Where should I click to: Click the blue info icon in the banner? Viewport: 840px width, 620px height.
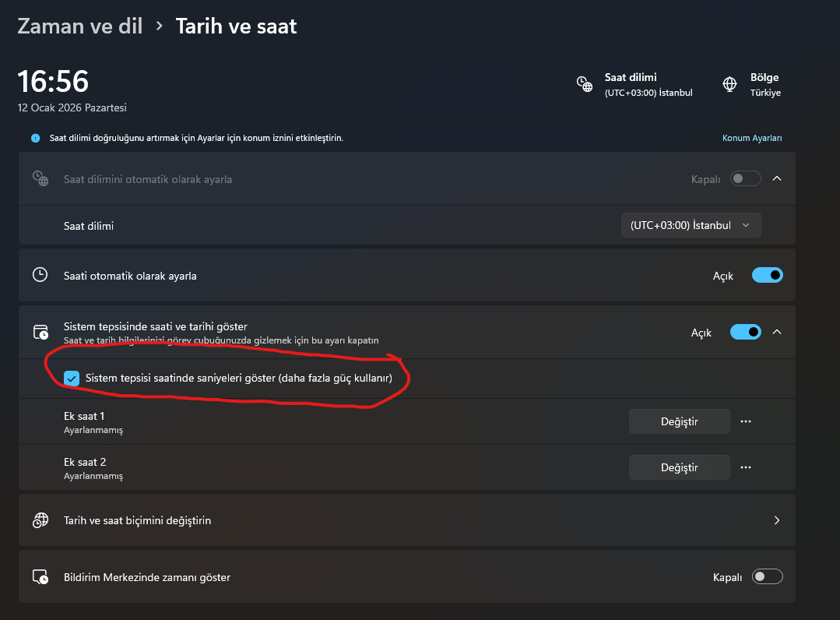point(35,138)
